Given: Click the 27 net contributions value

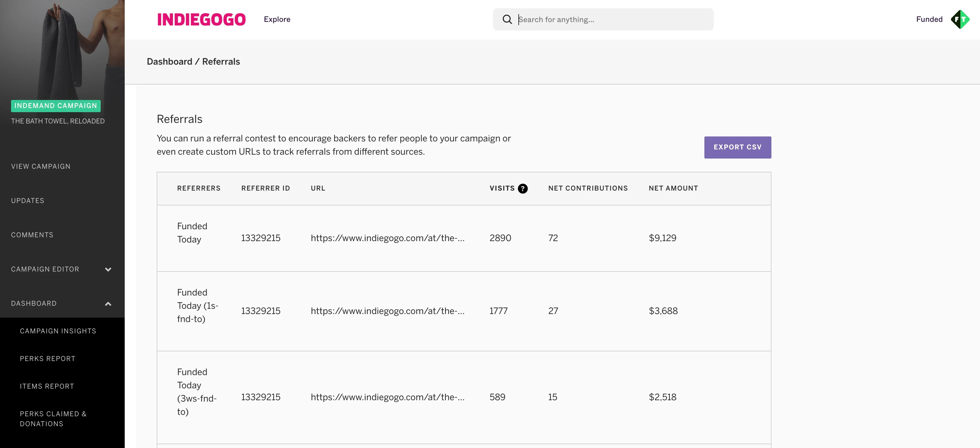Looking at the screenshot, I should pos(553,311).
